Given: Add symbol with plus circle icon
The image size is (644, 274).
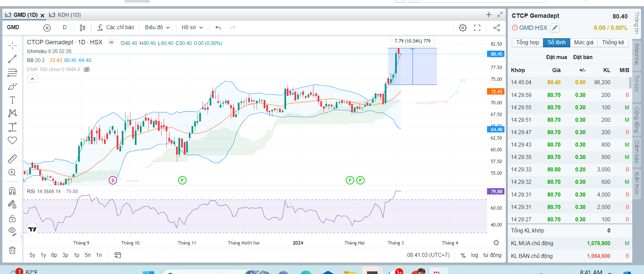Looking at the screenshot, I should tap(47, 28).
